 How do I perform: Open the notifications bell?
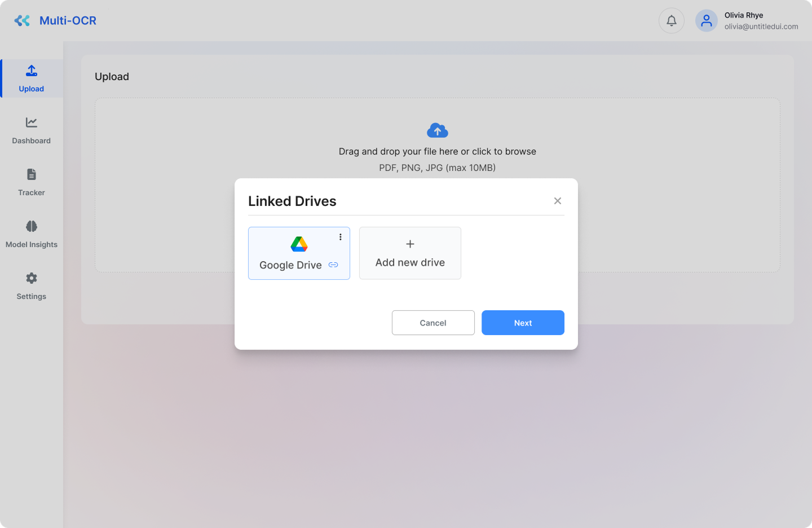(x=672, y=21)
